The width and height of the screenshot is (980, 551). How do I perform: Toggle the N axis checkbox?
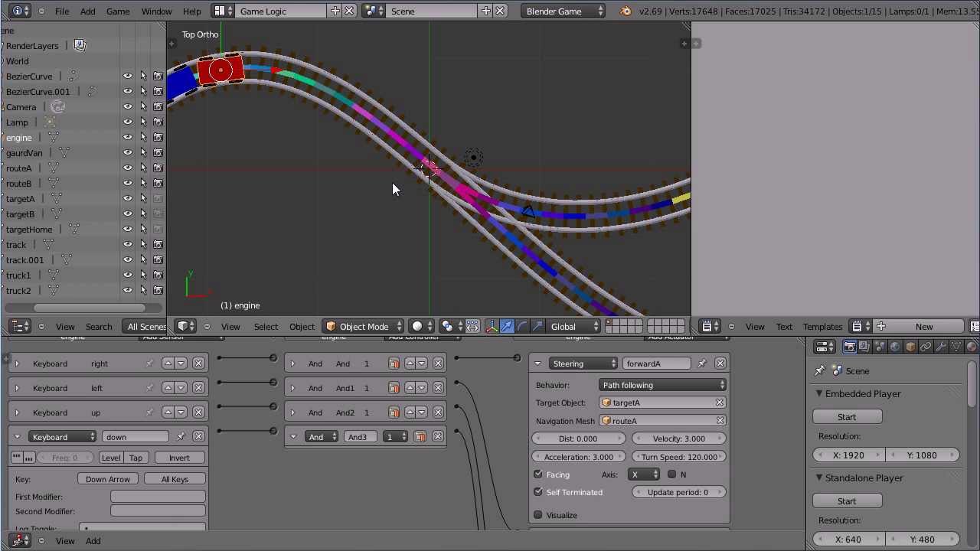click(672, 474)
